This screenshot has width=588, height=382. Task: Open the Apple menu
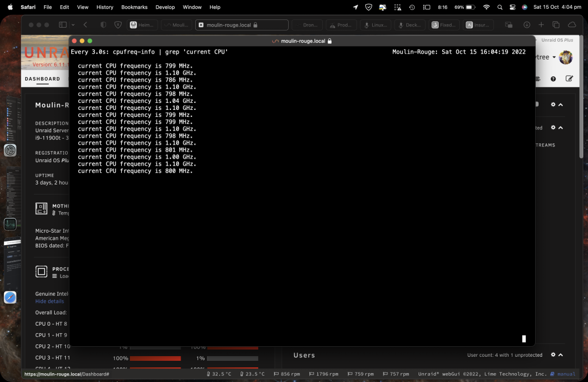10,7
